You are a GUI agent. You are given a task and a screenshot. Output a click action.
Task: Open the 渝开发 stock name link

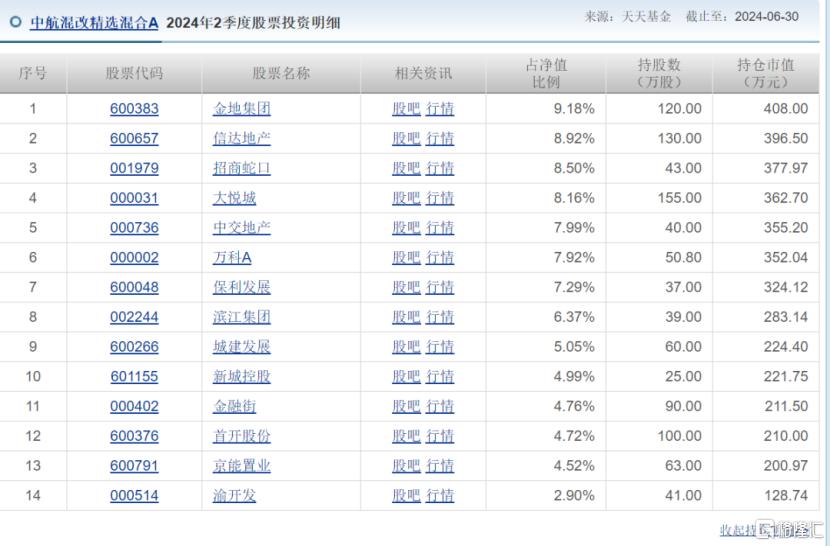tap(234, 495)
